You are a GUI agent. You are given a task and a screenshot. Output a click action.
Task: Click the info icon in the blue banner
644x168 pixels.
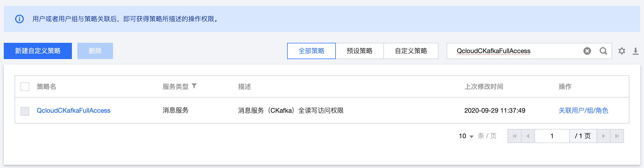pyautogui.click(x=19, y=19)
